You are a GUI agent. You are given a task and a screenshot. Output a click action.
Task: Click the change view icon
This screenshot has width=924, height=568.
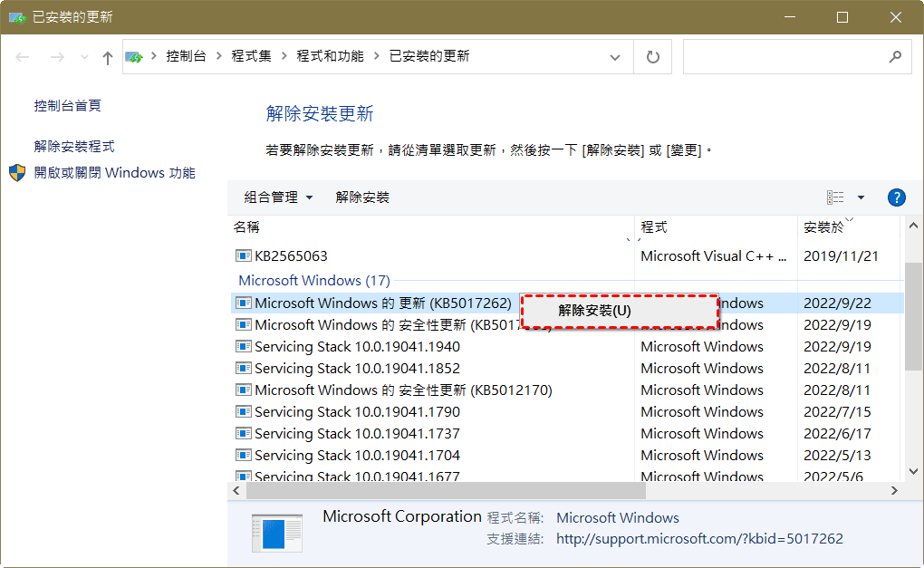(x=835, y=197)
